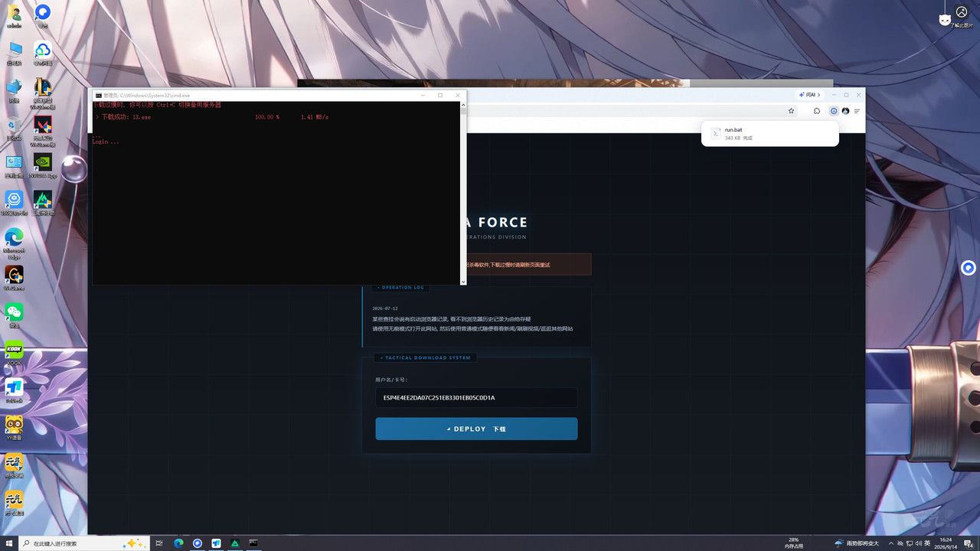Open the blue ToDesk-style app on the taskbar

216,543
